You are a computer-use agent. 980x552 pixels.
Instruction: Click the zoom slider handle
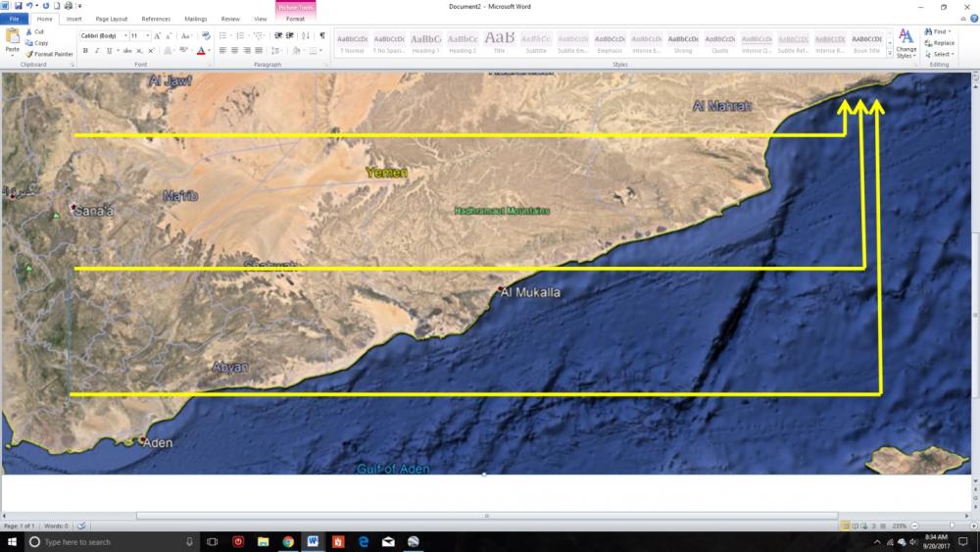(952, 526)
